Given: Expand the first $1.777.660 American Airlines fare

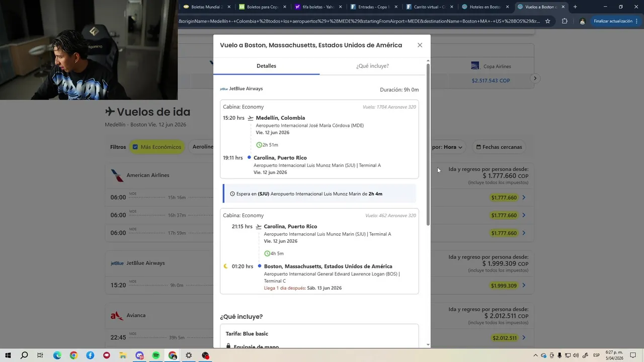Looking at the screenshot, I should click(x=524, y=198).
